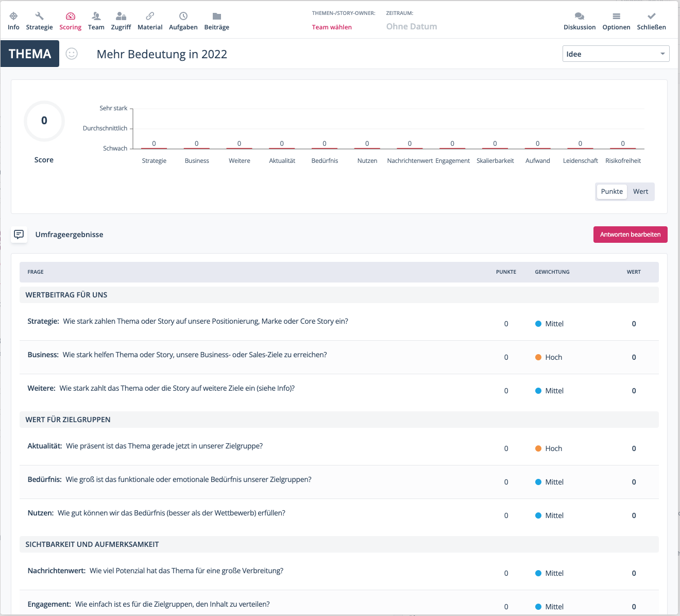680x616 pixels.
Task: Click the smiley icon beside THEMA
Action: click(x=72, y=54)
